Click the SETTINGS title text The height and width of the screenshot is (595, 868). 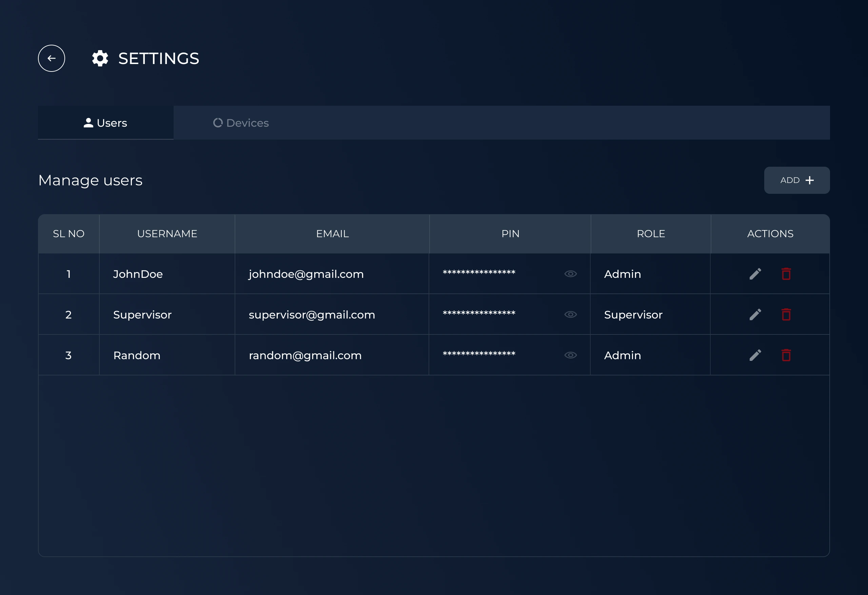pos(159,58)
